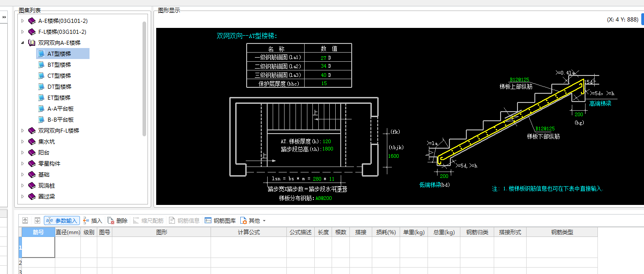The height and width of the screenshot is (274, 644).
Task: Expand the F-L楼梯(03G101-2) tree node
Action: [22, 32]
